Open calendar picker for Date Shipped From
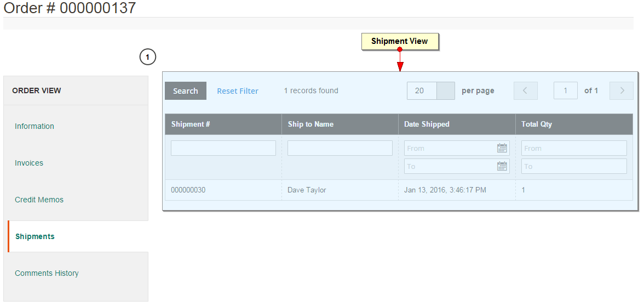This screenshot has height=306, width=644. [x=502, y=148]
